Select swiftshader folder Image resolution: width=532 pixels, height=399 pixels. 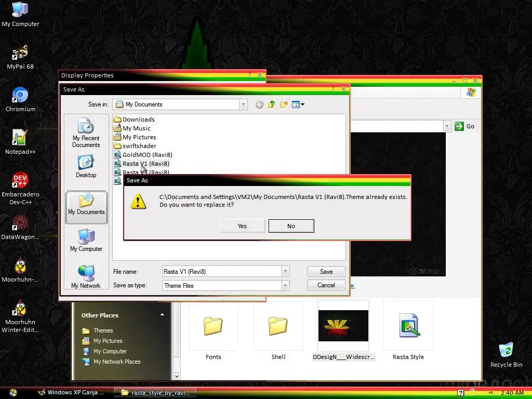tap(135, 146)
